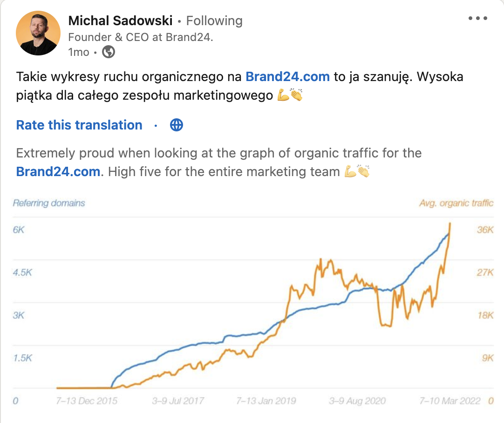Click Rate this translation
Viewport: 504px width, 423px height.
point(79,125)
